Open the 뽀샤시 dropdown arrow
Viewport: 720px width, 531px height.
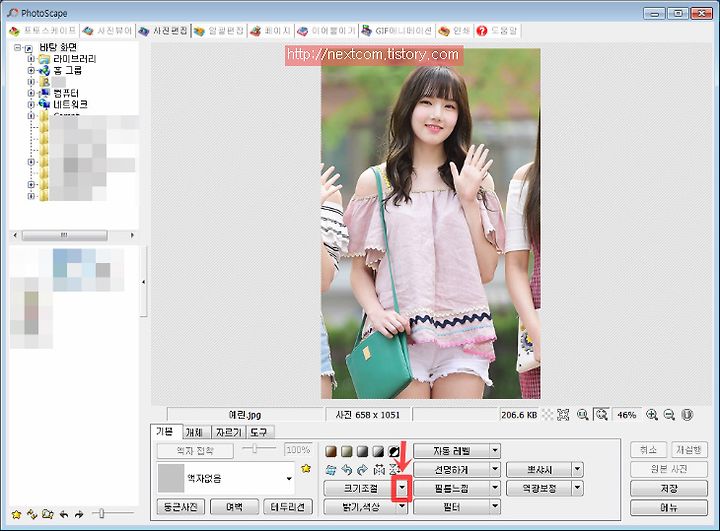coord(578,469)
